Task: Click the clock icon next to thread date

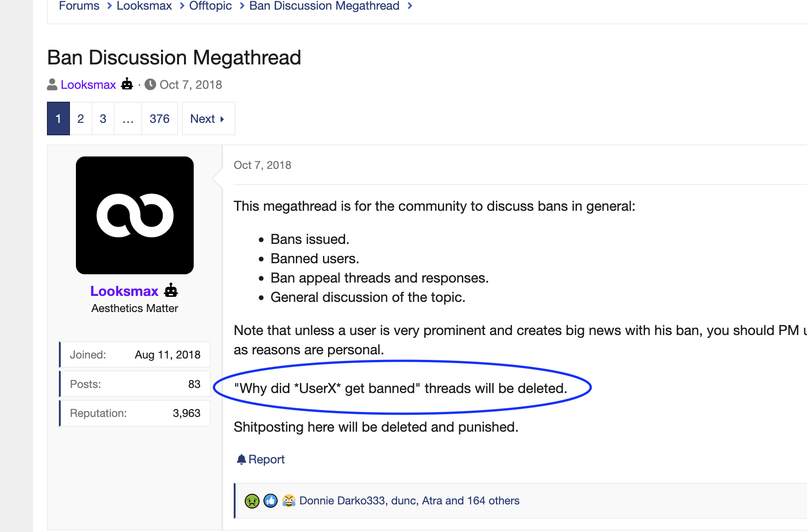Action: 150,85
